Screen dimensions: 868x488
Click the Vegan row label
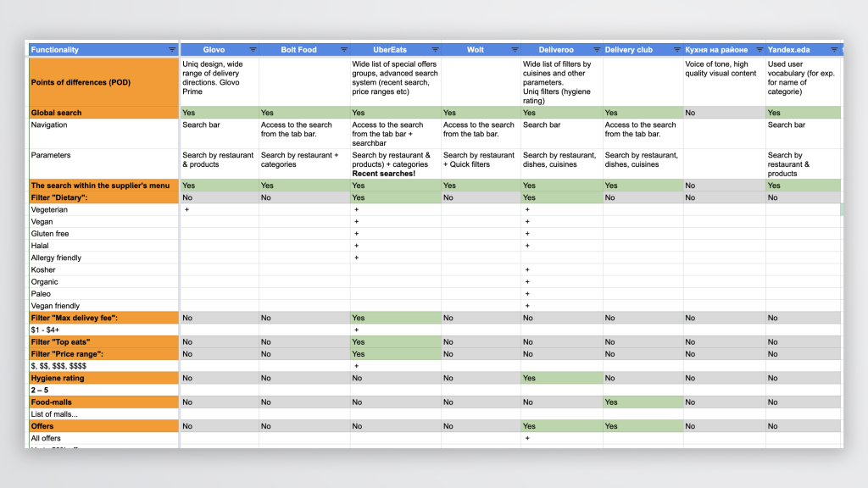[x=103, y=221]
